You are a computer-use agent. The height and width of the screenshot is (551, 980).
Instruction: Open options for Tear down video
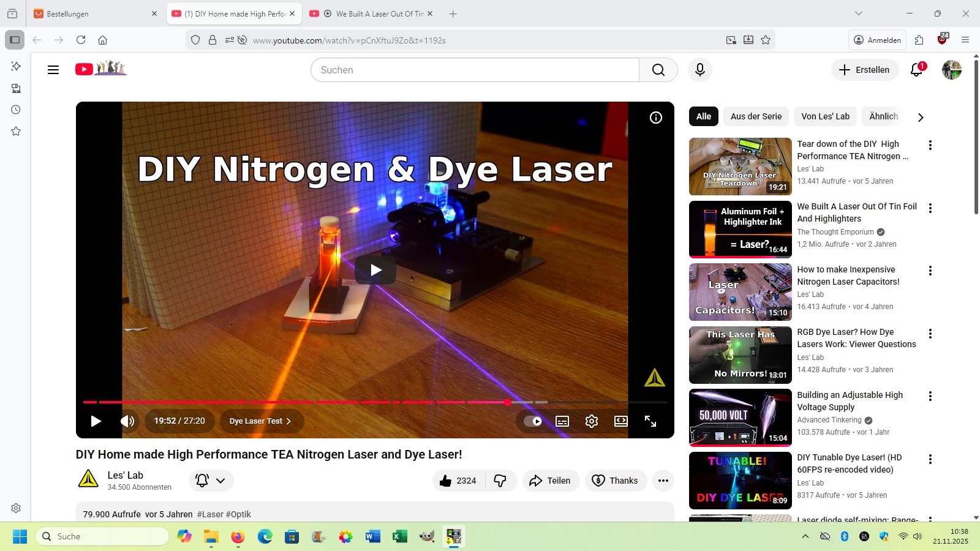point(930,145)
